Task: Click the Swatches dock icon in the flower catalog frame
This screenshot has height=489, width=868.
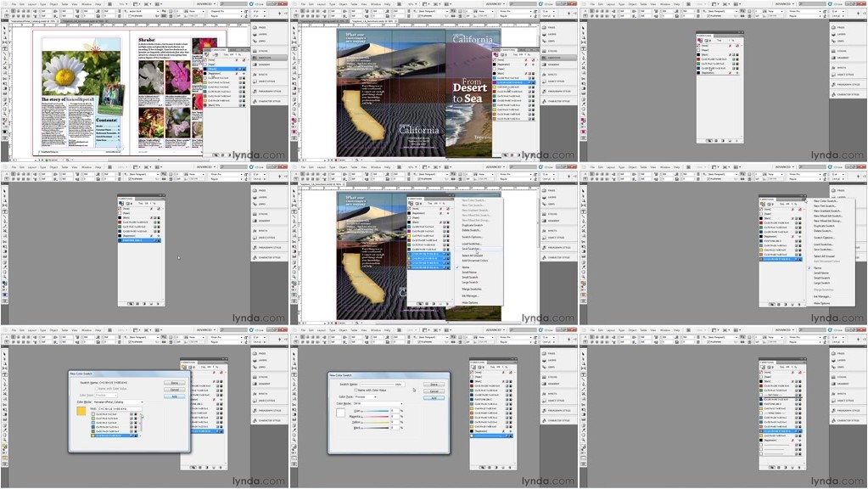Action: tap(255, 58)
